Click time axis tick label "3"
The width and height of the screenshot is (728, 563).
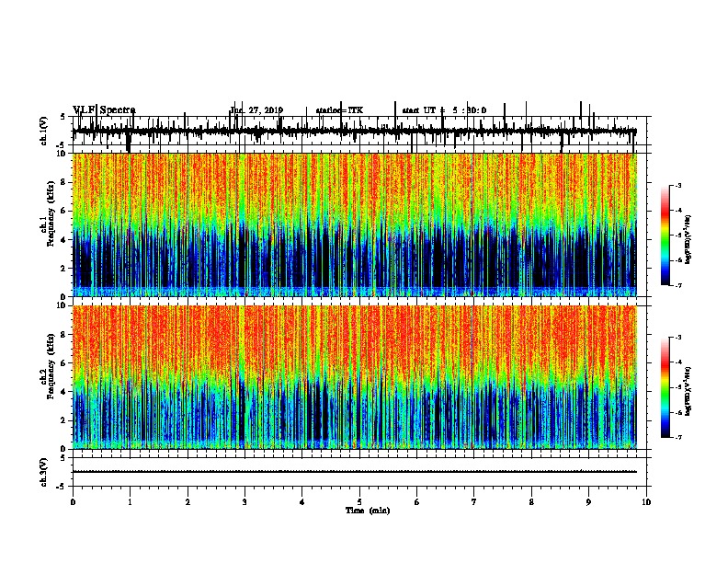(x=245, y=502)
